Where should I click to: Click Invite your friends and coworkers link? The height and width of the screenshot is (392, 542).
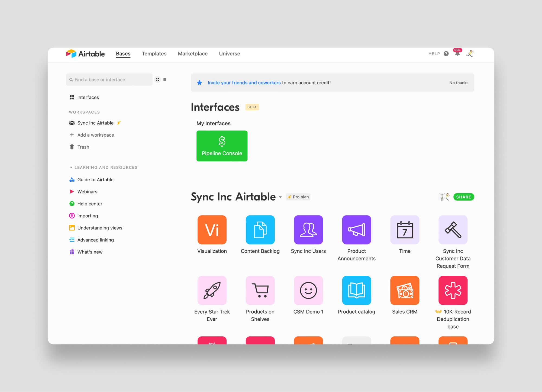[x=245, y=82]
